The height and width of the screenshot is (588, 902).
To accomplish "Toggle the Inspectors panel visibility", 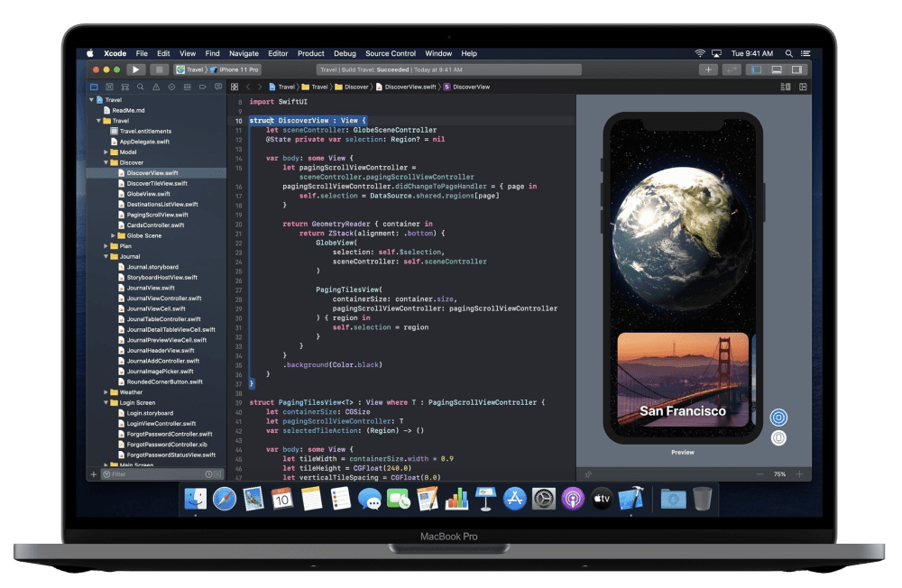I will [x=796, y=69].
